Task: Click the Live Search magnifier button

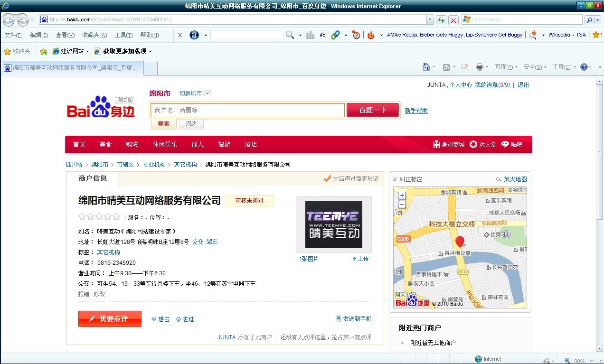Action: coord(589,19)
